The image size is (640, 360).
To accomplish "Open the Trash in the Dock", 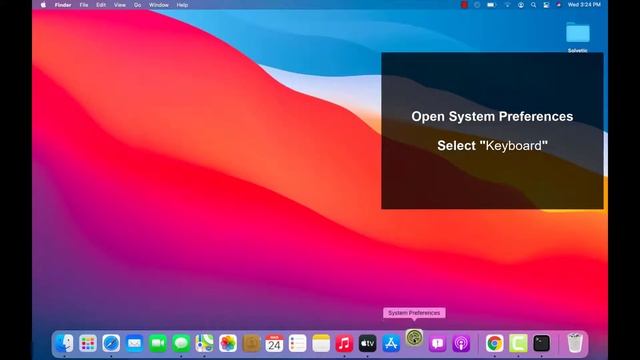I will click(x=575, y=343).
